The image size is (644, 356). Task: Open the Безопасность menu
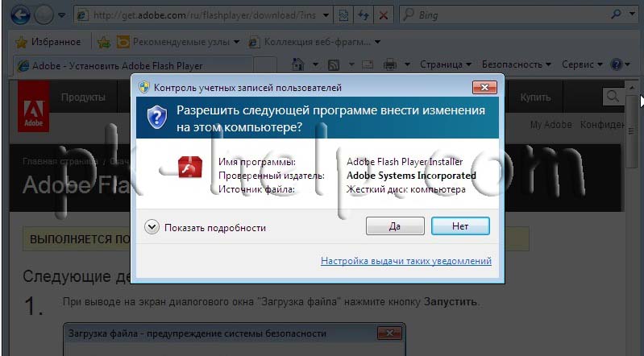(x=517, y=64)
